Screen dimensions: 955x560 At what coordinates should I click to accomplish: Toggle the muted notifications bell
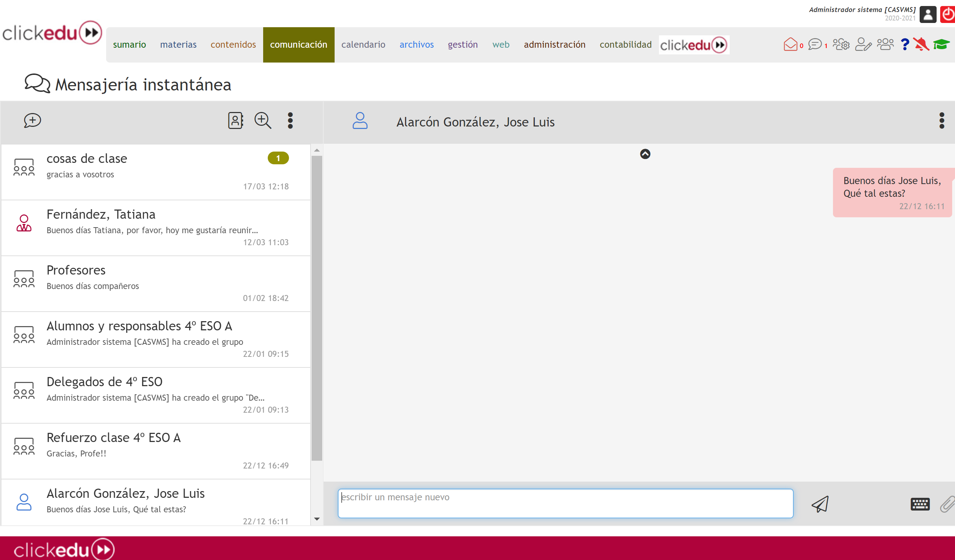click(x=921, y=45)
